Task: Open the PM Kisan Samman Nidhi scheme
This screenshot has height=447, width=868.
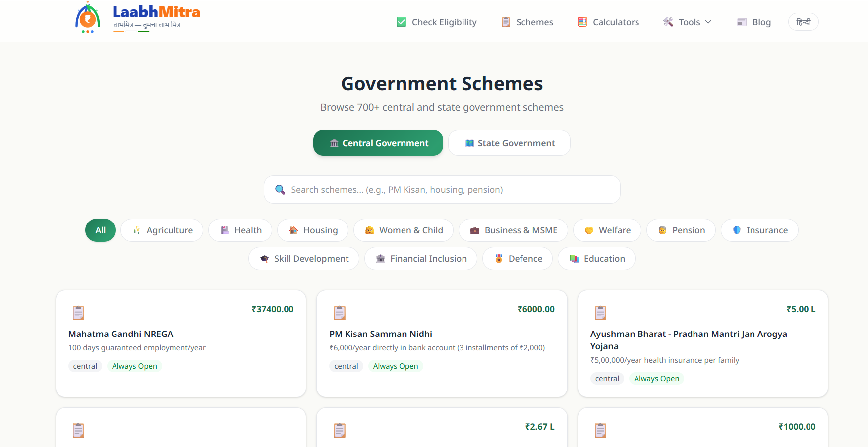Action: [381, 334]
